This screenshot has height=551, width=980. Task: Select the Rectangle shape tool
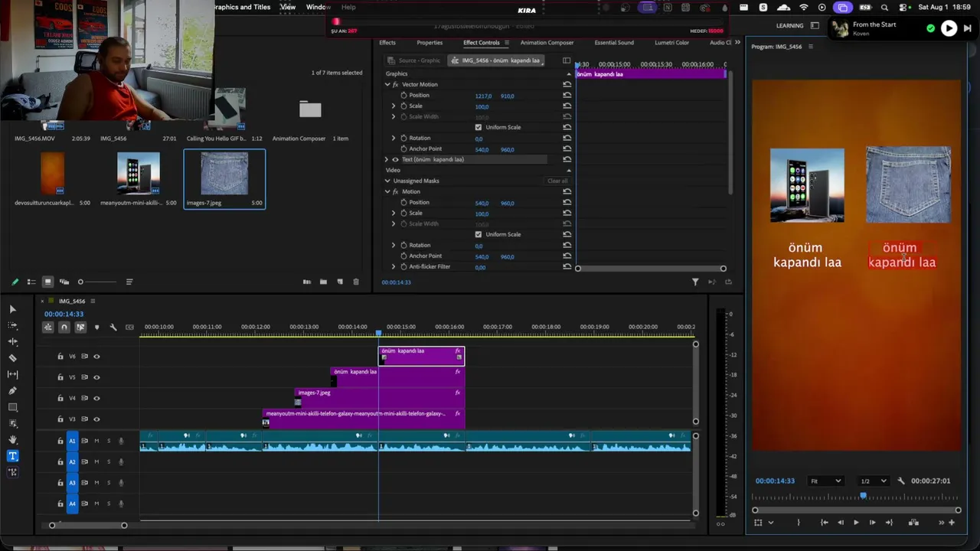pos(12,407)
